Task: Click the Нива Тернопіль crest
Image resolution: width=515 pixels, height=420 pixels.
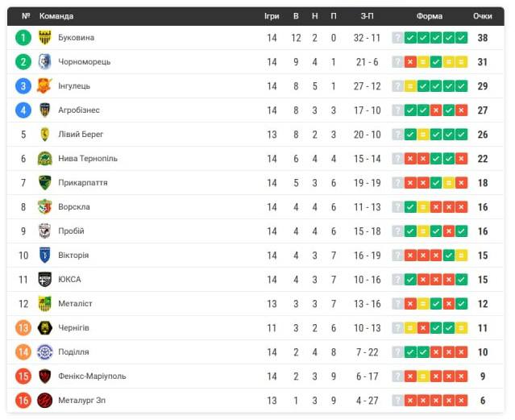Action: coord(44,158)
